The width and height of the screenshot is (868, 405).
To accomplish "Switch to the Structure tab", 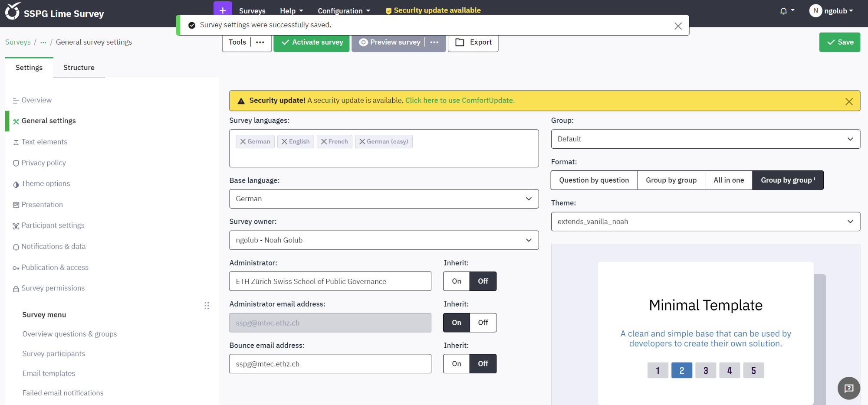I will pos(79,68).
